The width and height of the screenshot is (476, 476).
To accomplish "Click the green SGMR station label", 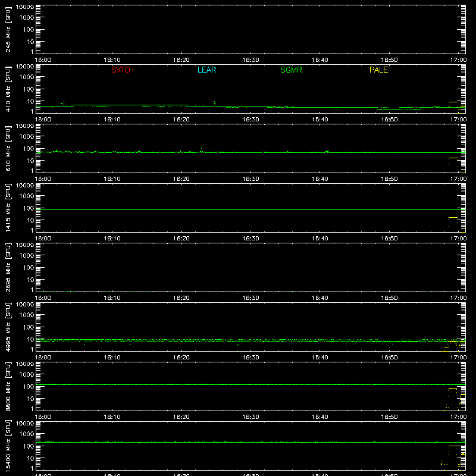I will point(291,70).
